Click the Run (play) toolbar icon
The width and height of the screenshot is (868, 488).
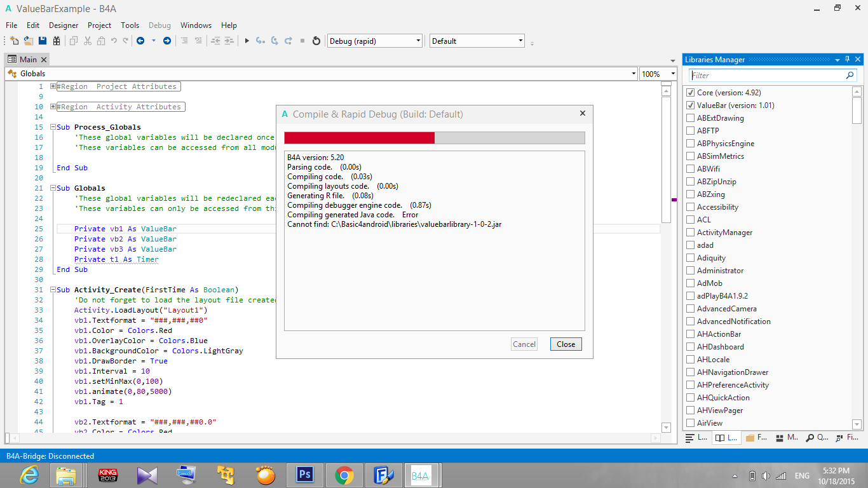coord(247,41)
